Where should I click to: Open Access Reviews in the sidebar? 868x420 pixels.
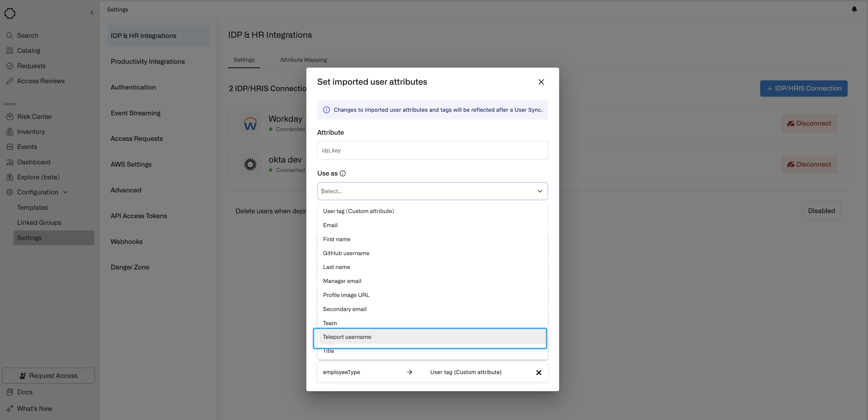click(x=41, y=81)
